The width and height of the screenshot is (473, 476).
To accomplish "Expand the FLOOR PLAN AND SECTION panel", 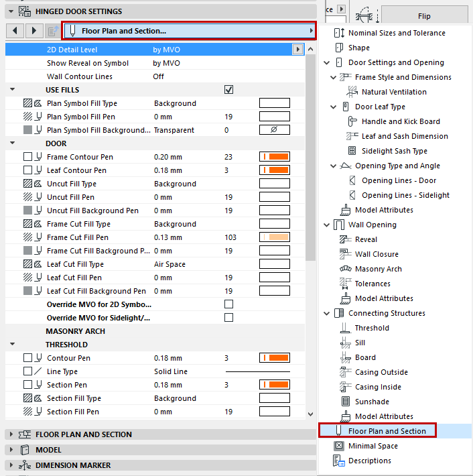I will point(11,434).
